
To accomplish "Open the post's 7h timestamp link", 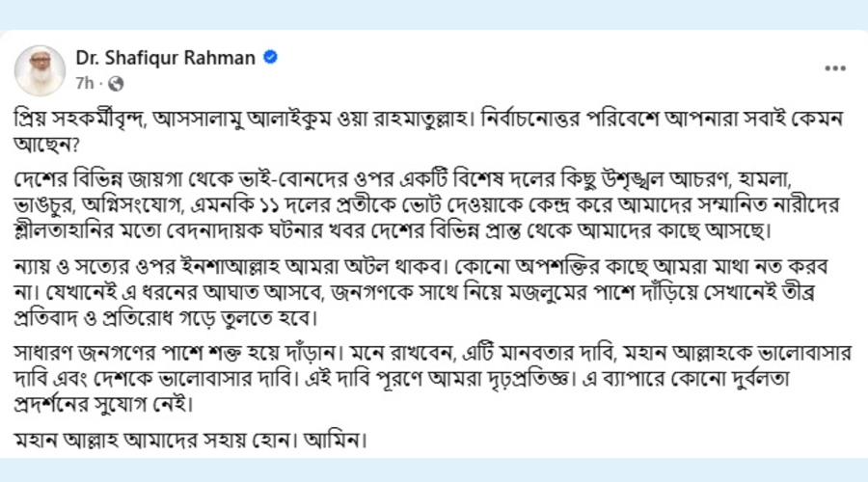I will pyautogui.click(x=84, y=84).
